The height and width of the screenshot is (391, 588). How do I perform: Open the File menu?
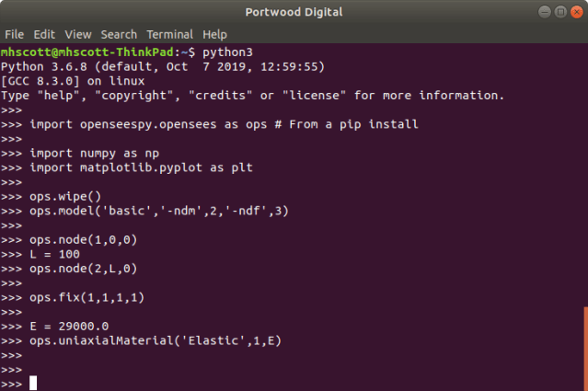(16, 34)
